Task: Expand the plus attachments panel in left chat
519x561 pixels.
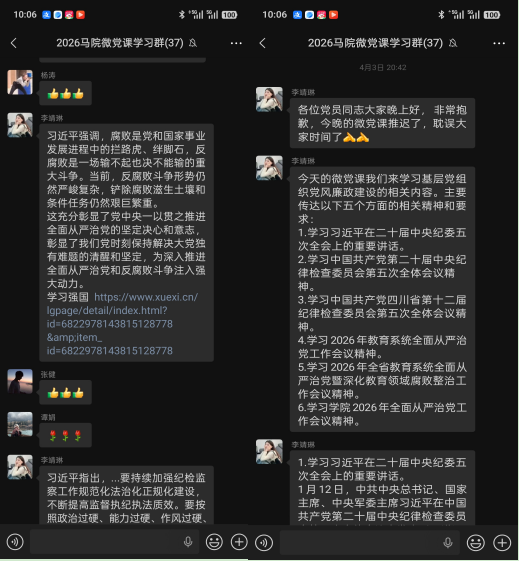Action: pyautogui.click(x=239, y=542)
